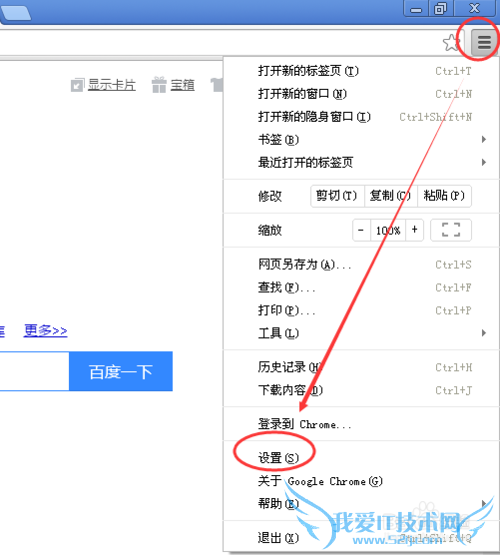Open 下载内容 (D) from menu
The width and height of the screenshot is (500, 555).
click(x=361, y=390)
